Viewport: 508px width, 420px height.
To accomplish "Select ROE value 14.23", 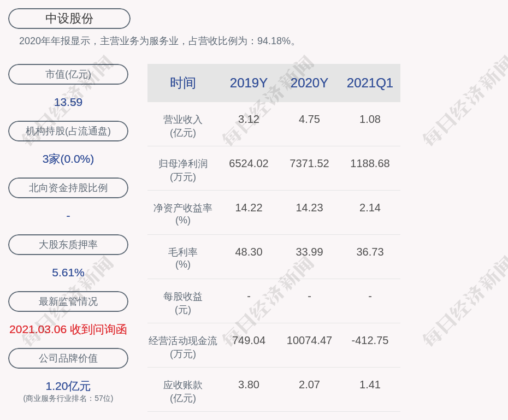I will coord(309,208).
